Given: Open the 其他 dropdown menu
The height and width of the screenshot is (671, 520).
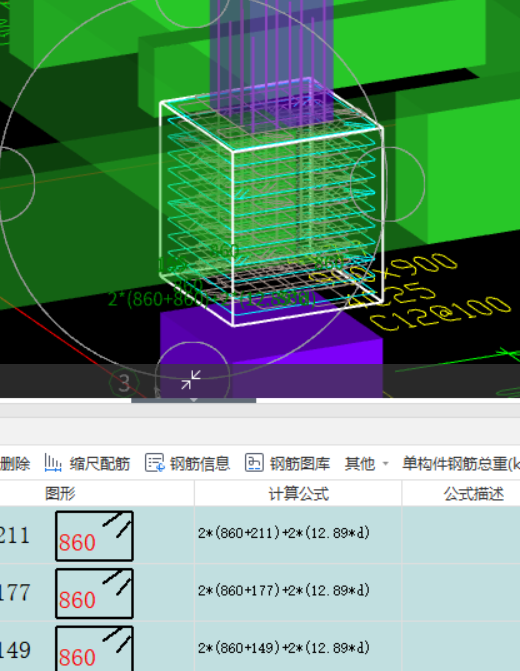Looking at the screenshot, I should (x=366, y=464).
